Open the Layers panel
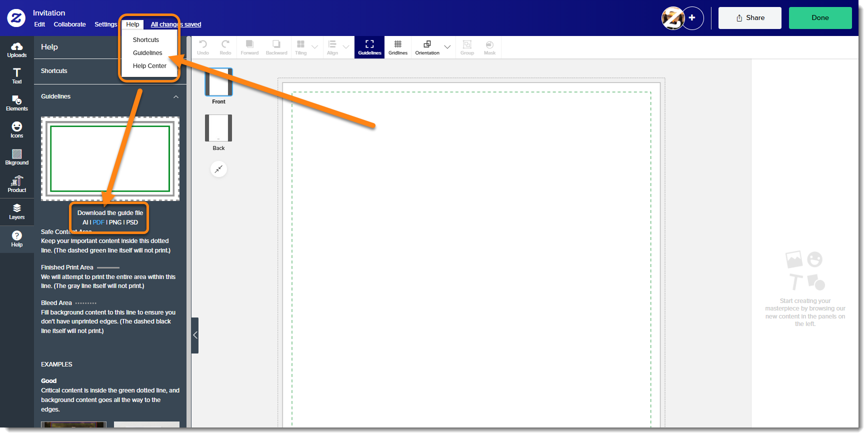The height and width of the screenshot is (437, 868). tap(16, 211)
